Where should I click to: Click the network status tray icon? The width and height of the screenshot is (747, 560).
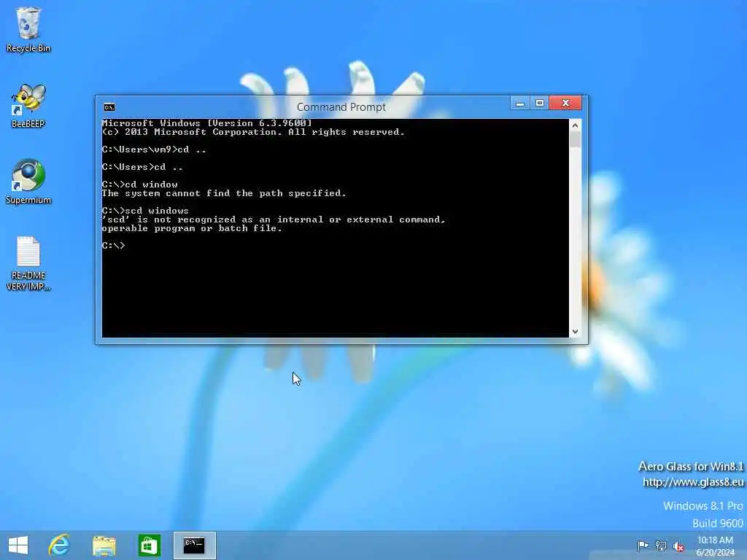661,545
